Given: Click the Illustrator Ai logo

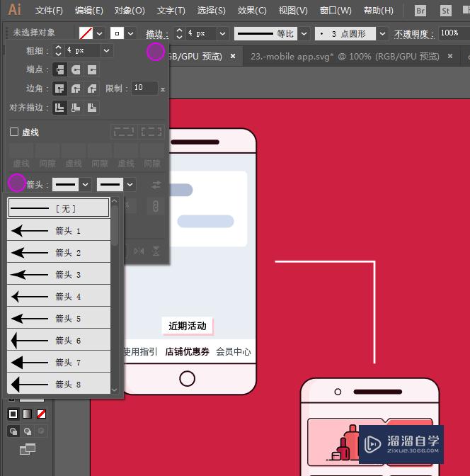Looking at the screenshot, I should [x=15, y=9].
